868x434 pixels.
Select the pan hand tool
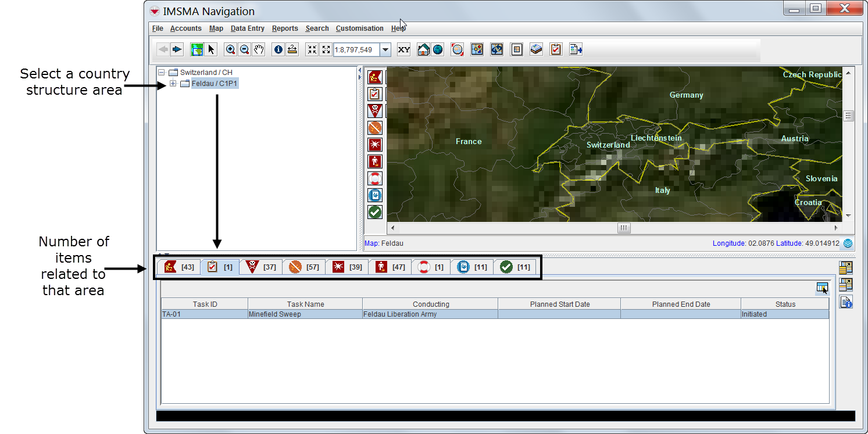point(259,50)
